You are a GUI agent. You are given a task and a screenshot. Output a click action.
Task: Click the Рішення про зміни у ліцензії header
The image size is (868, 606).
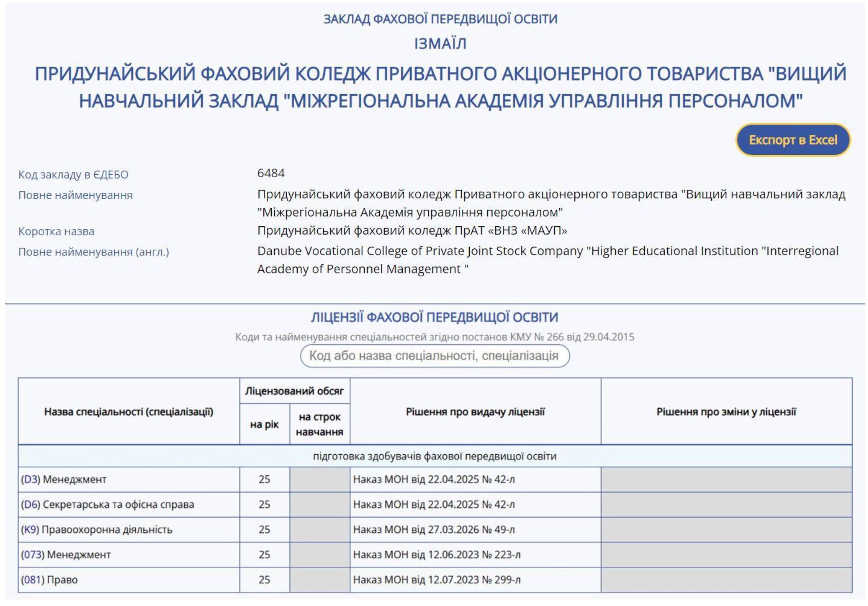coord(726,412)
